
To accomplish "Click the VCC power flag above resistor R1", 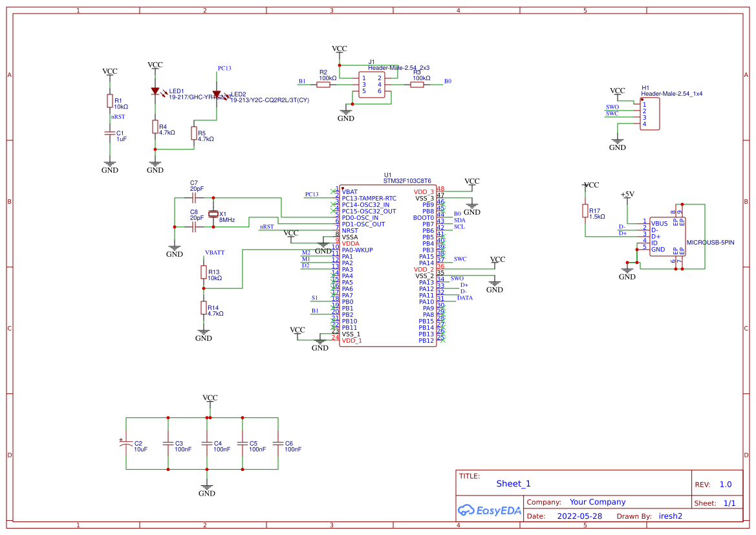I will (109, 71).
